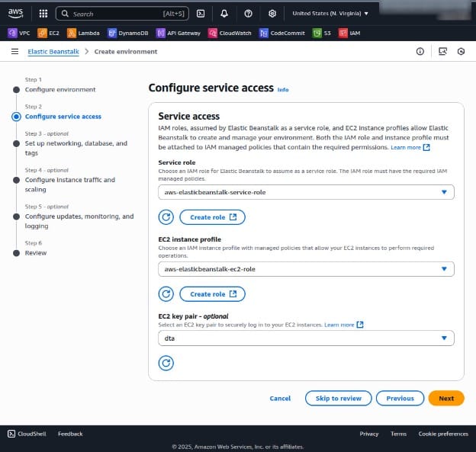
Task: Click the Create environment breadcrumb text
Action: tap(126, 52)
